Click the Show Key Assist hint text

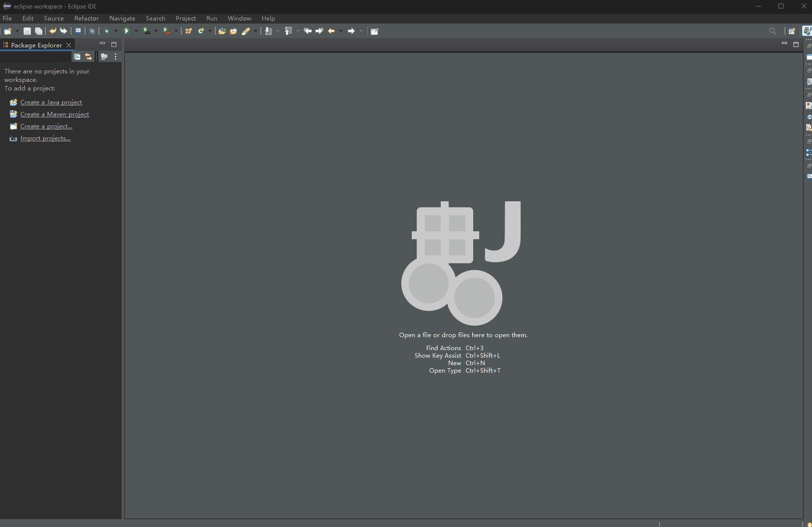438,355
